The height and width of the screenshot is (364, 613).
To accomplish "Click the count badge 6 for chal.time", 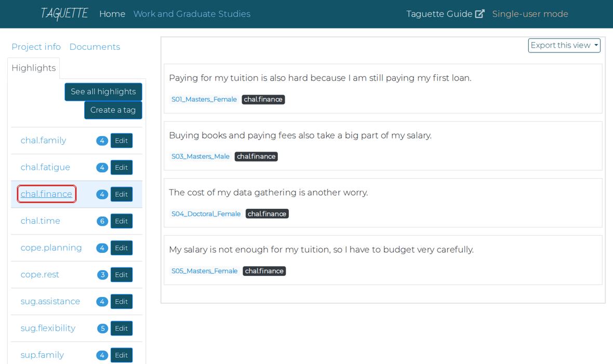I will point(102,221).
